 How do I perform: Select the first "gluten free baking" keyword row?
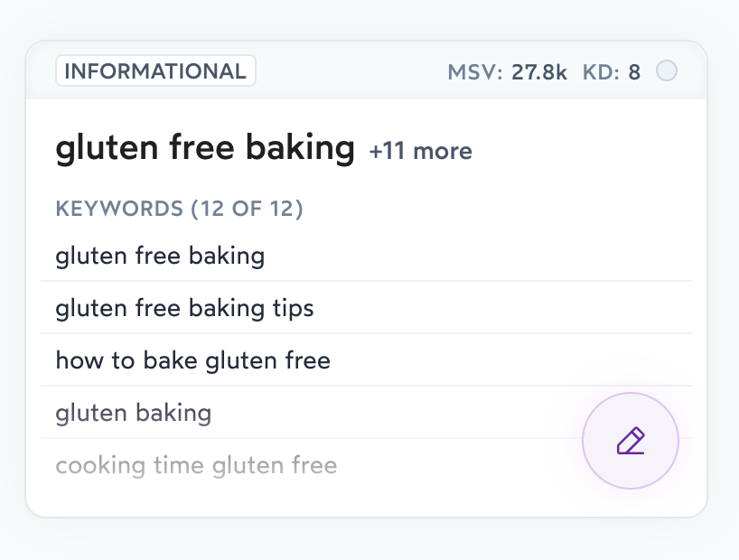[x=160, y=256]
